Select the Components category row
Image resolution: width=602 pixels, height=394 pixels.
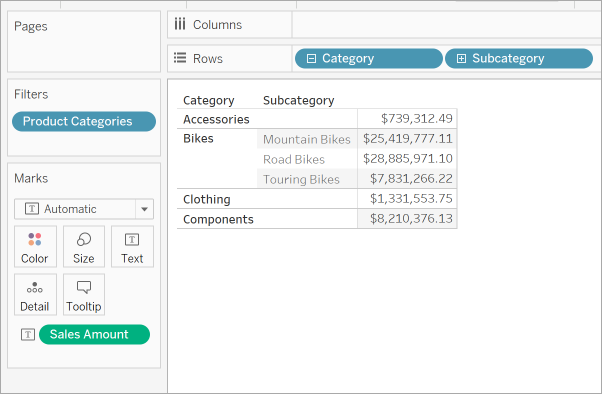click(218, 219)
